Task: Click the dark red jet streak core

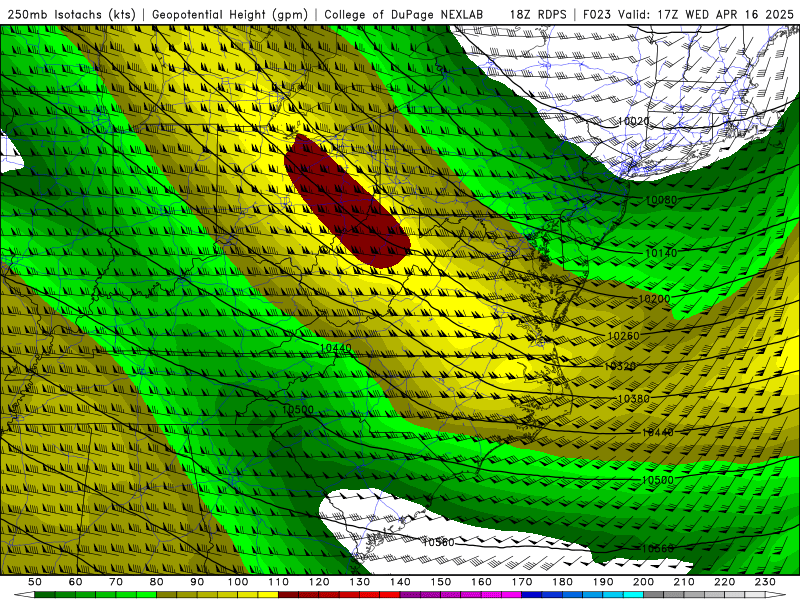Action: (x=347, y=203)
